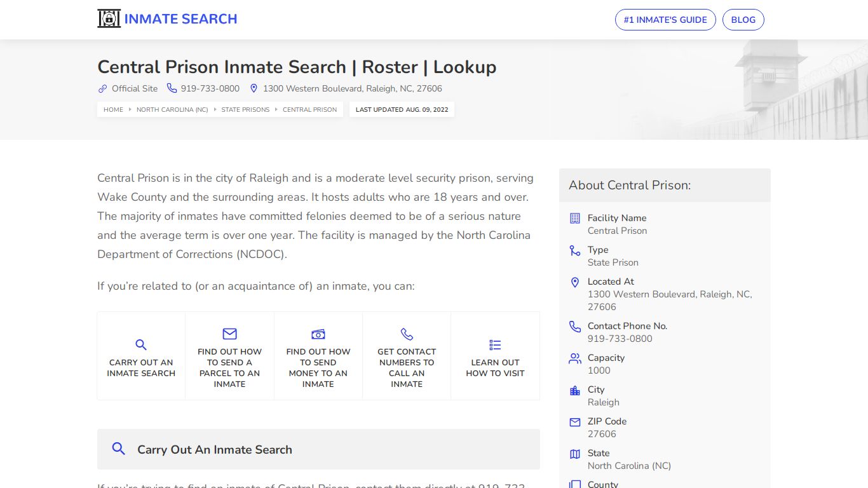868x488 pixels.
Task: Visit the Official Site link
Action: tap(135, 88)
